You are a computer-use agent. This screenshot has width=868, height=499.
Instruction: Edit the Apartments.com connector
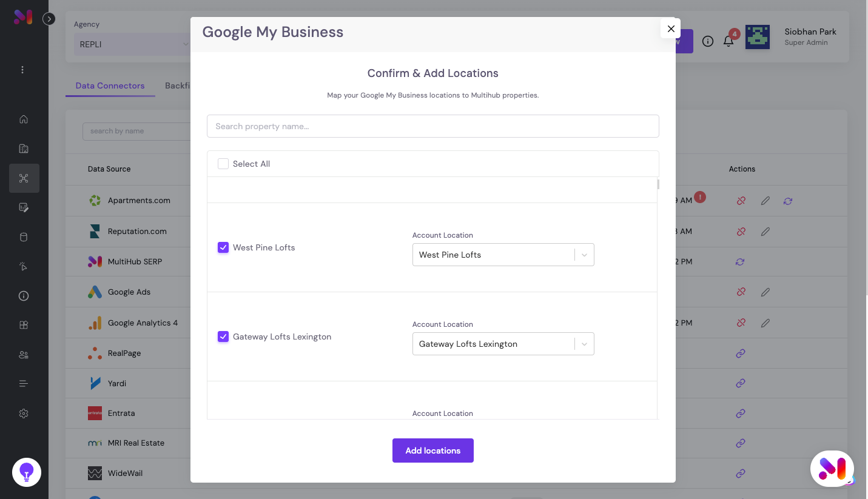click(765, 201)
